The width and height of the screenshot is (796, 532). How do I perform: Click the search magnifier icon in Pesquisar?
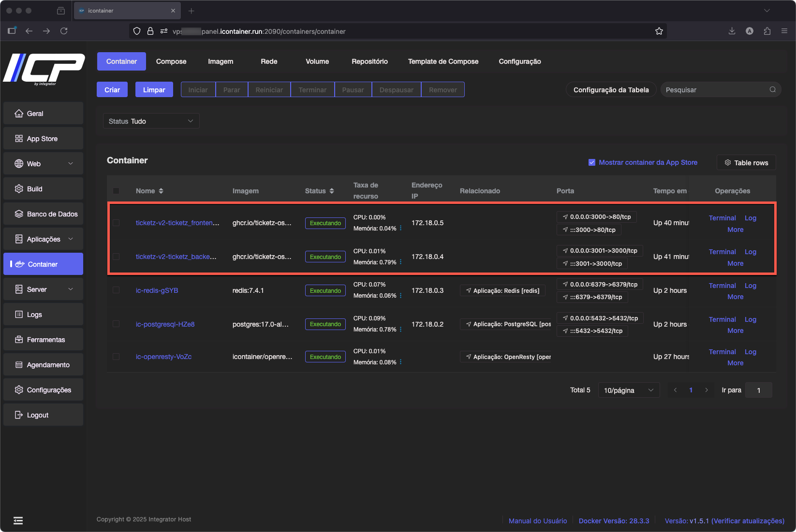click(x=772, y=89)
